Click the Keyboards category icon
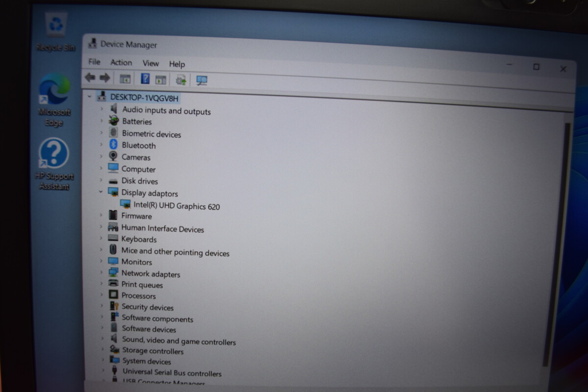The width and height of the screenshot is (588, 392). 113,238
